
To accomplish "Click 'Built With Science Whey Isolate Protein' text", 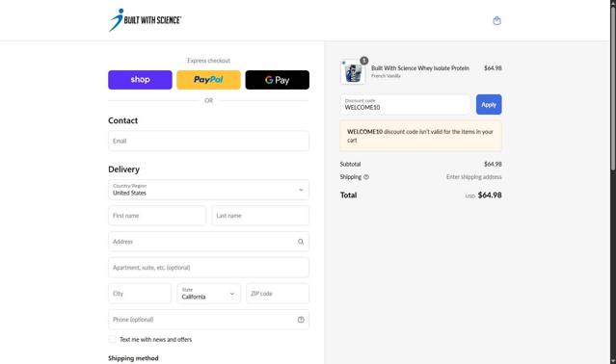I will click(420, 68).
